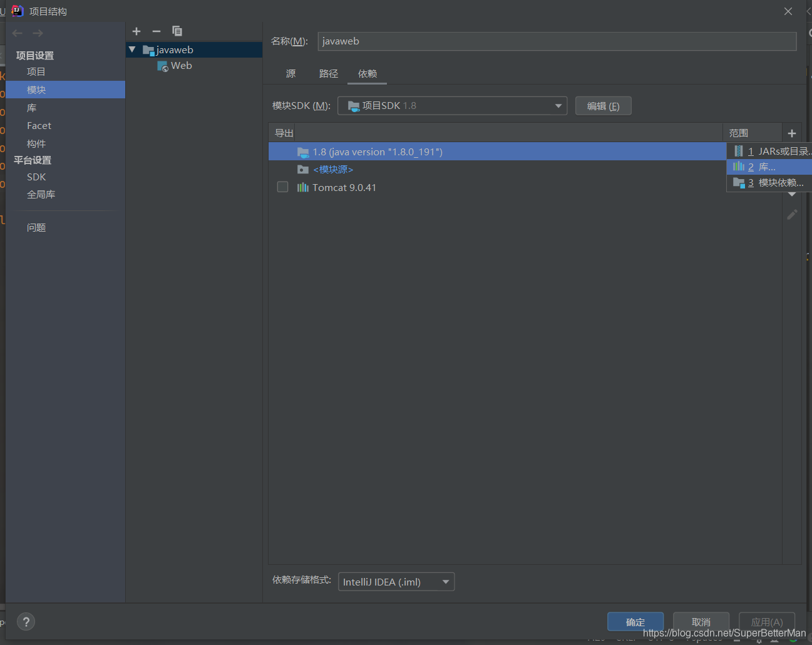This screenshot has height=645, width=812.
Task: Click the edit dependency pencil icon
Action: pos(792,215)
